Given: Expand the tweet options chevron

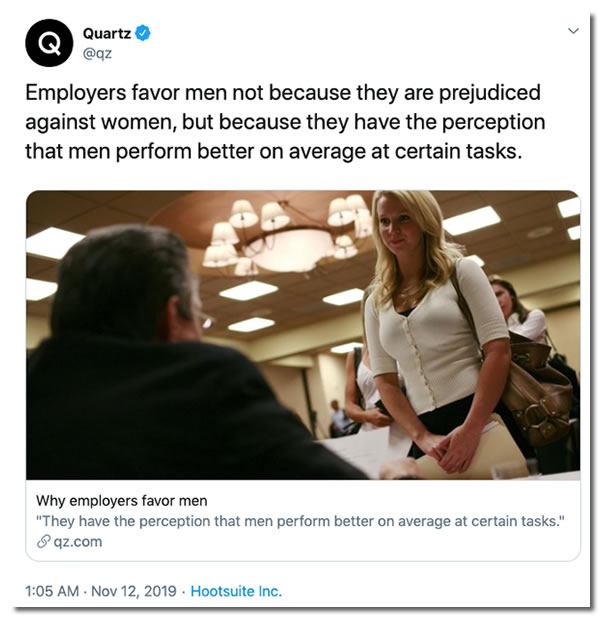Looking at the screenshot, I should pos(573,32).
